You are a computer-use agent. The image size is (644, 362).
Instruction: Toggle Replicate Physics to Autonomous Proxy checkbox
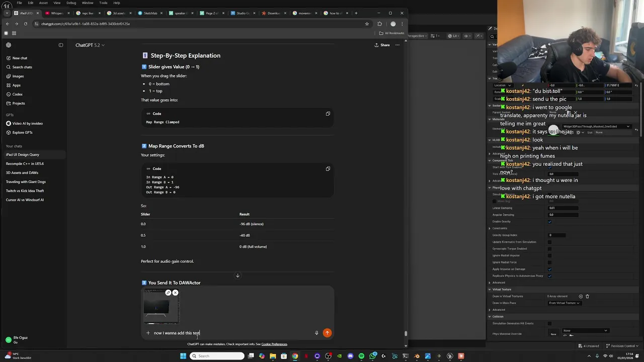point(549,276)
